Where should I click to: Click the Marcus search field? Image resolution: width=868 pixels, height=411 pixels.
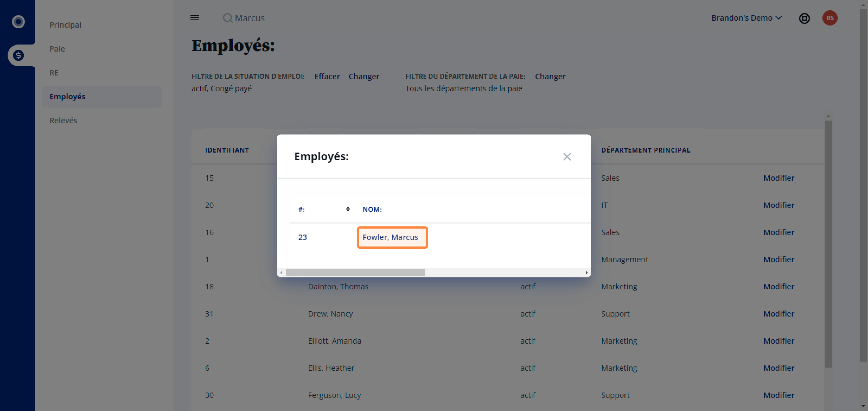249,18
